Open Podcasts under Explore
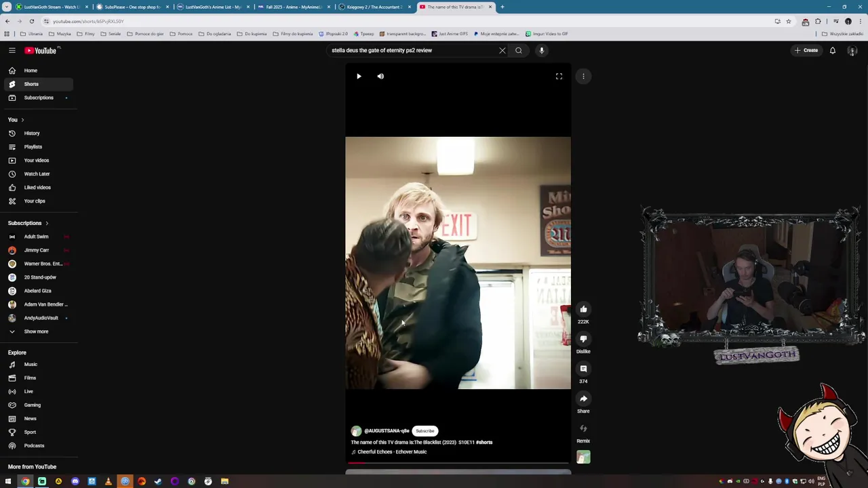This screenshot has height=488, width=868. (x=38, y=446)
